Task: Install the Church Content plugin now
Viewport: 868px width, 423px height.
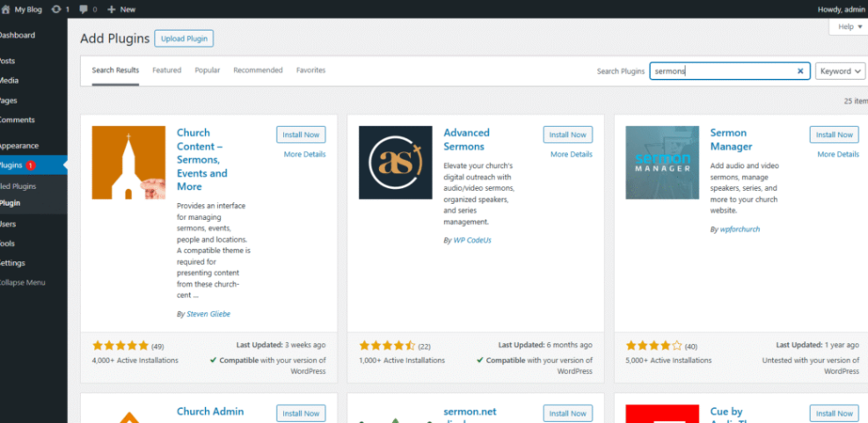Action: pyautogui.click(x=301, y=135)
